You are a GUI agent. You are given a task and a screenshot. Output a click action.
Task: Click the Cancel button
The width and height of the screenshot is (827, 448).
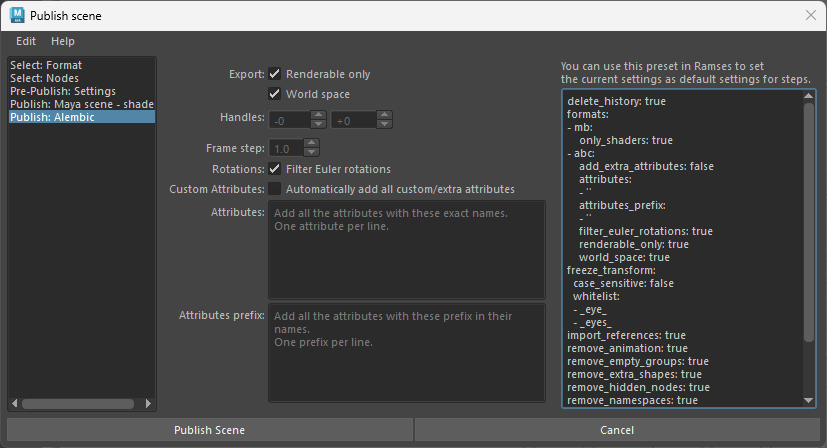point(617,430)
